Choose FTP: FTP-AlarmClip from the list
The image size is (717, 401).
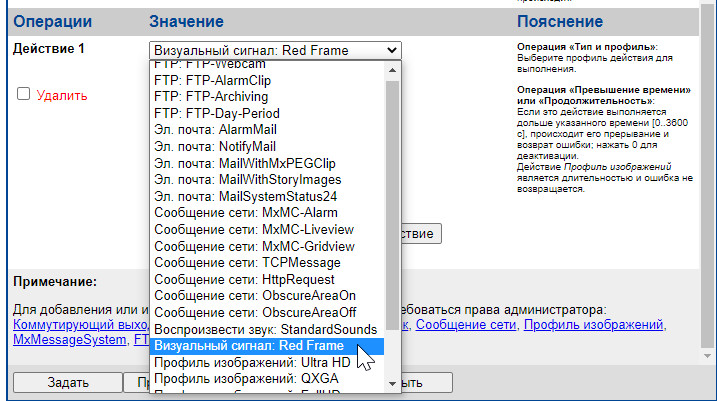tap(267, 80)
